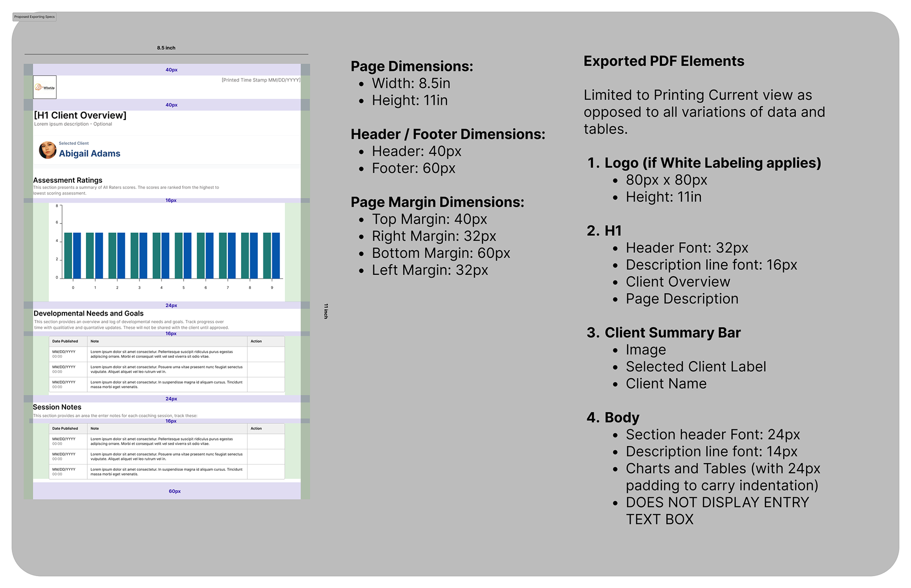911x588 pixels.
Task: Click 'Action' column header in Developmental Needs table
Action: click(x=256, y=341)
